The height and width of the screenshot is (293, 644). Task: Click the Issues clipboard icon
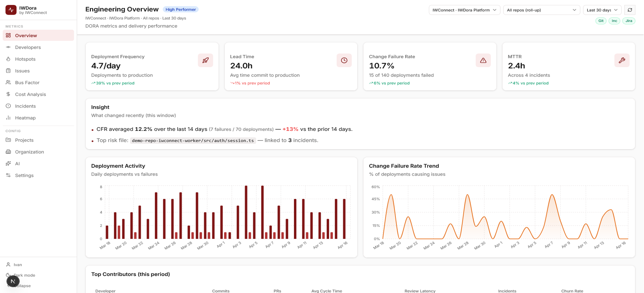8,71
